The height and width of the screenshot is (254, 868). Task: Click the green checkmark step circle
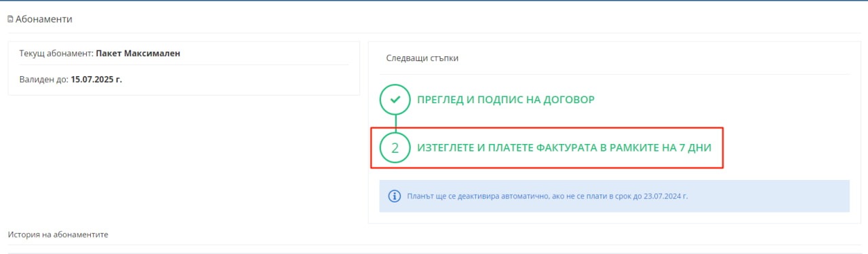395,100
